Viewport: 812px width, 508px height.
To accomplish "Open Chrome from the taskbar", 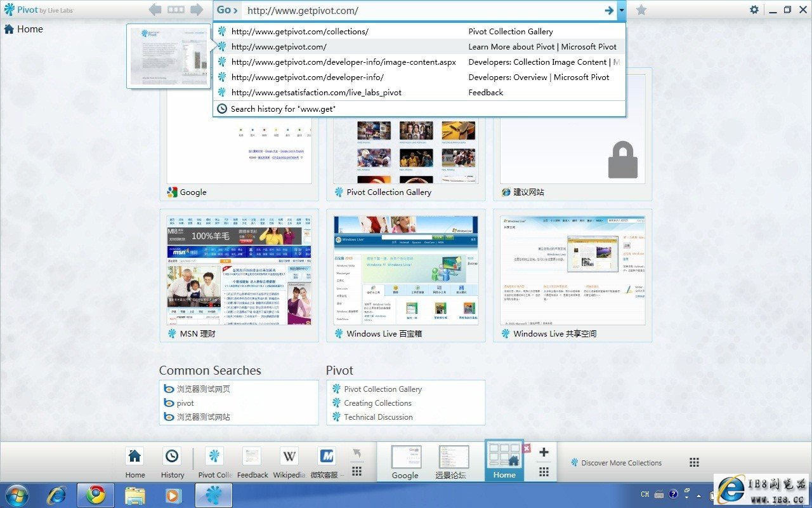I will pyautogui.click(x=96, y=495).
